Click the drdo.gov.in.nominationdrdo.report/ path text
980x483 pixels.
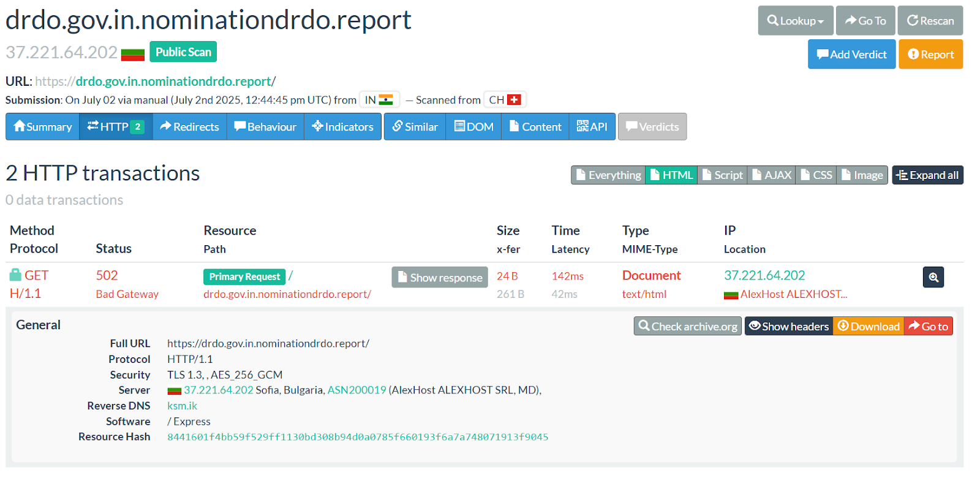(x=287, y=294)
